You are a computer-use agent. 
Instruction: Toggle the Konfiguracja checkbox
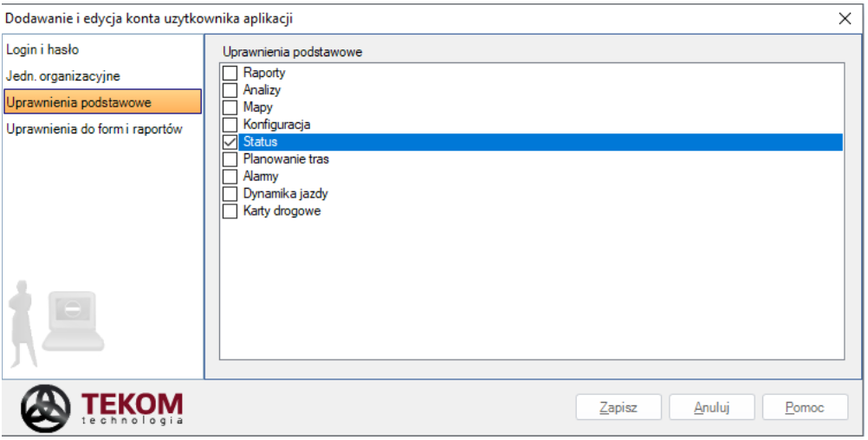click(230, 125)
